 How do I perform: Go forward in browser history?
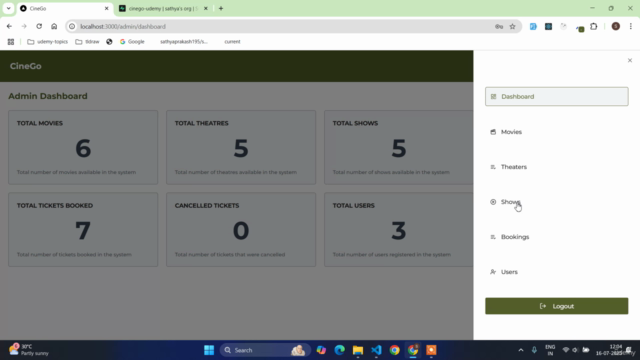pyautogui.click(x=24, y=27)
